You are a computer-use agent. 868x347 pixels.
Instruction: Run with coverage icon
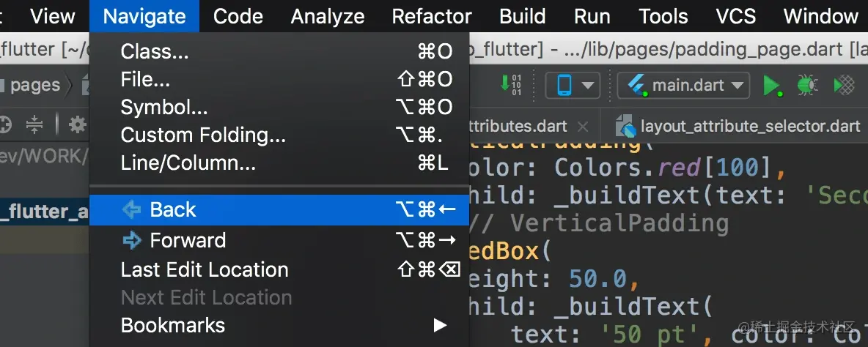(845, 86)
